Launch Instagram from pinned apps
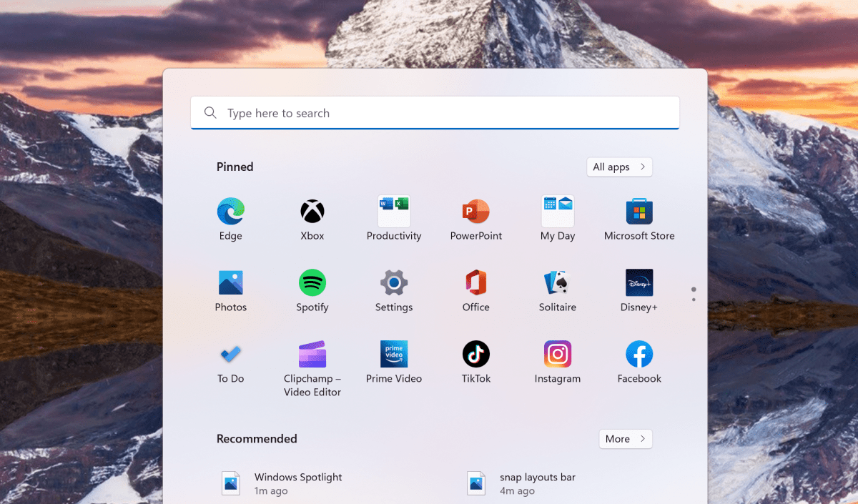This screenshot has width=858, height=504. tap(558, 354)
